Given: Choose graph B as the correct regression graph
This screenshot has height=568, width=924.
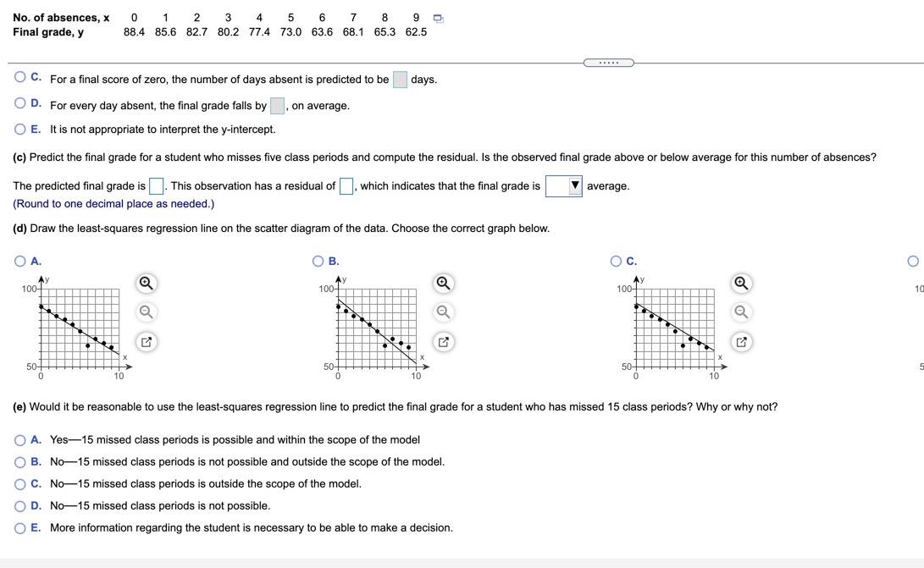Looking at the screenshot, I should (317, 261).
